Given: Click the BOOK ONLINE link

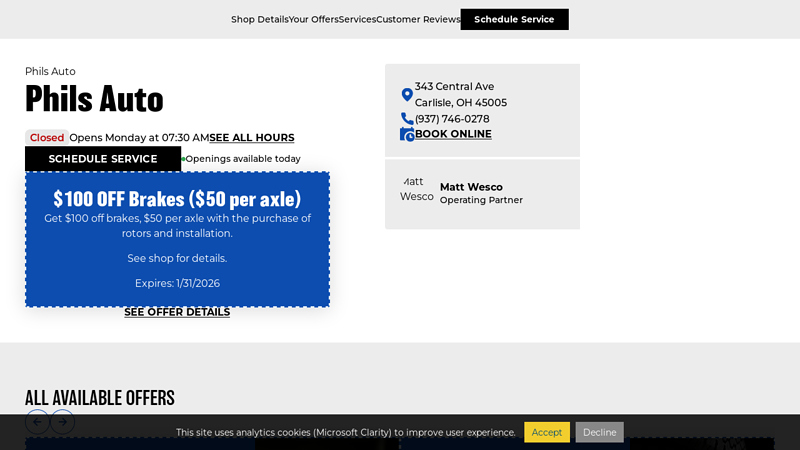Looking at the screenshot, I should point(453,134).
